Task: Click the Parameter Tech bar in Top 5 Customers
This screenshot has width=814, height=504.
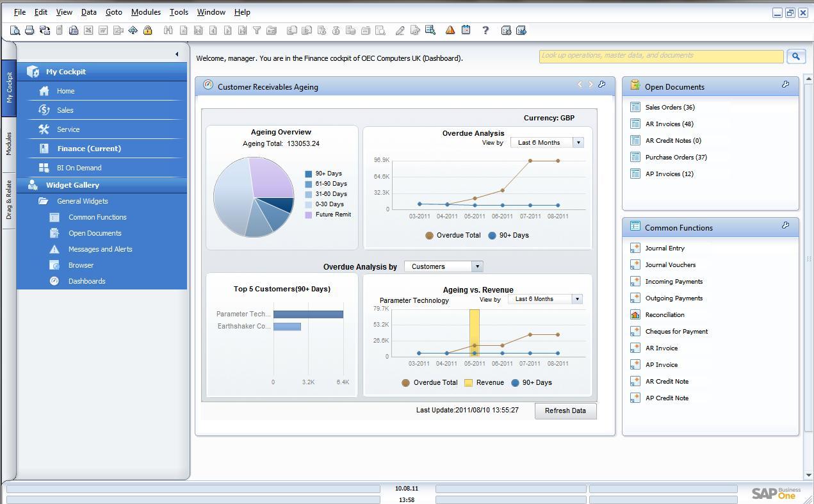Action: tap(309, 314)
